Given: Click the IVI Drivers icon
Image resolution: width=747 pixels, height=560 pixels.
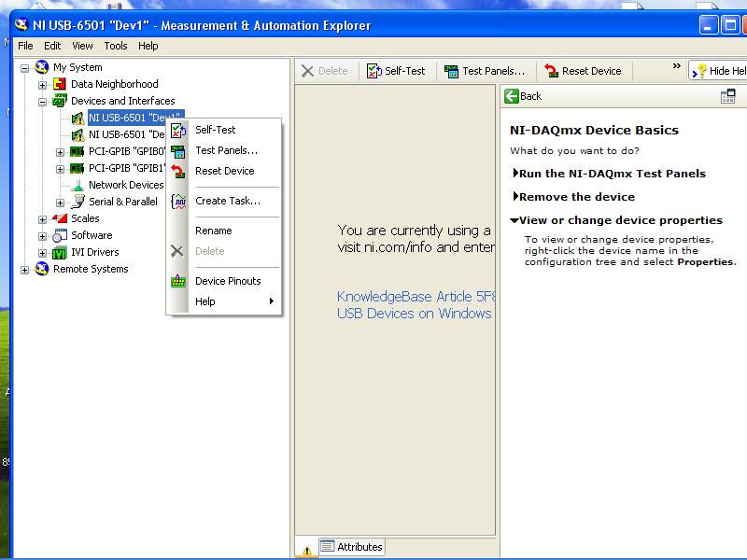Looking at the screenshot, I should (x=60, y=252).
